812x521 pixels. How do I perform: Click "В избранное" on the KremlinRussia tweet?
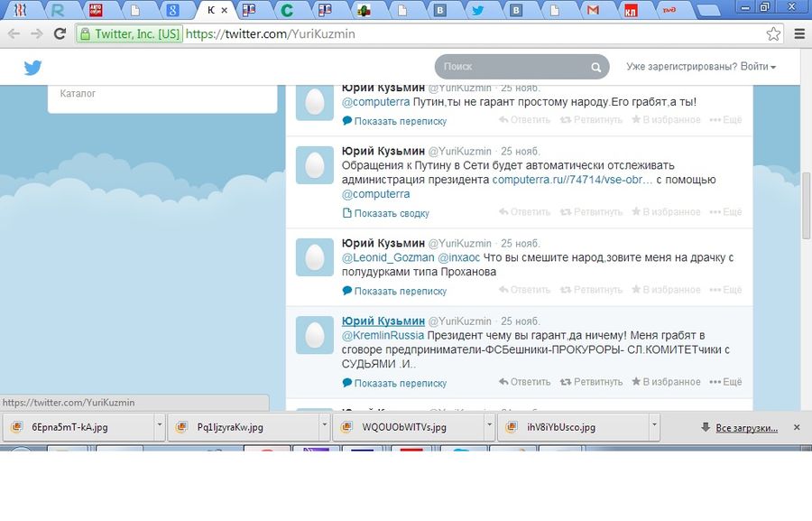(666, 382)
